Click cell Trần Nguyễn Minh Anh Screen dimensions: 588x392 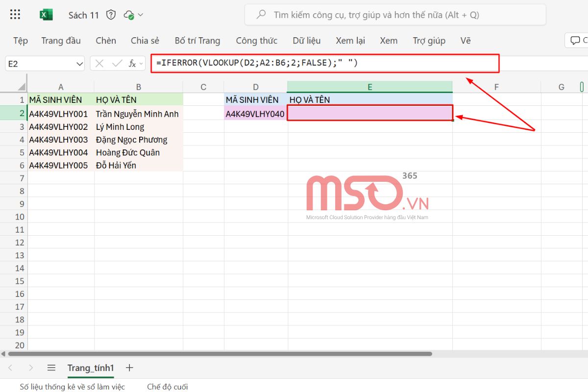click(139, 114)
